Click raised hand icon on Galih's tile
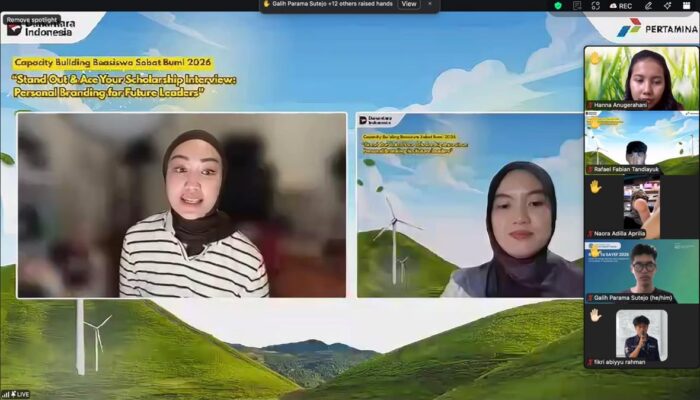700x400 pixels. click(595, 251)
